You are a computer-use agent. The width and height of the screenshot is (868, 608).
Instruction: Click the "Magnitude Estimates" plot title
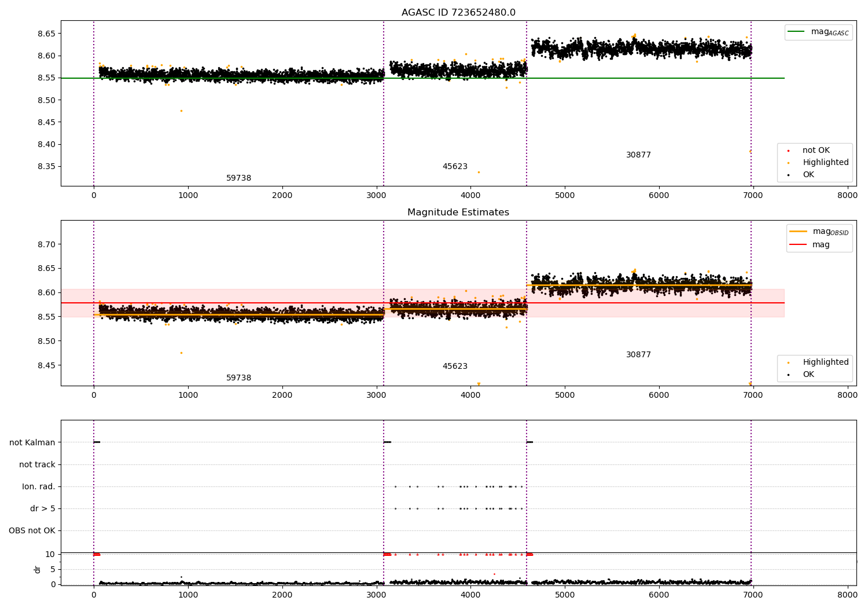pyautogui.click(x=458, y=213)
